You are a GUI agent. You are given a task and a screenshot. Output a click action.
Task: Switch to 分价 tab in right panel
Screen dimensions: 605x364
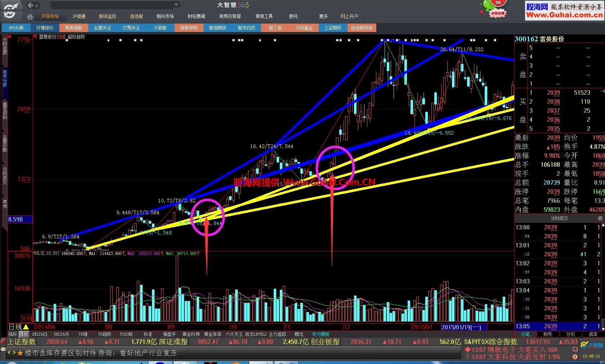(x=570, y=334)
